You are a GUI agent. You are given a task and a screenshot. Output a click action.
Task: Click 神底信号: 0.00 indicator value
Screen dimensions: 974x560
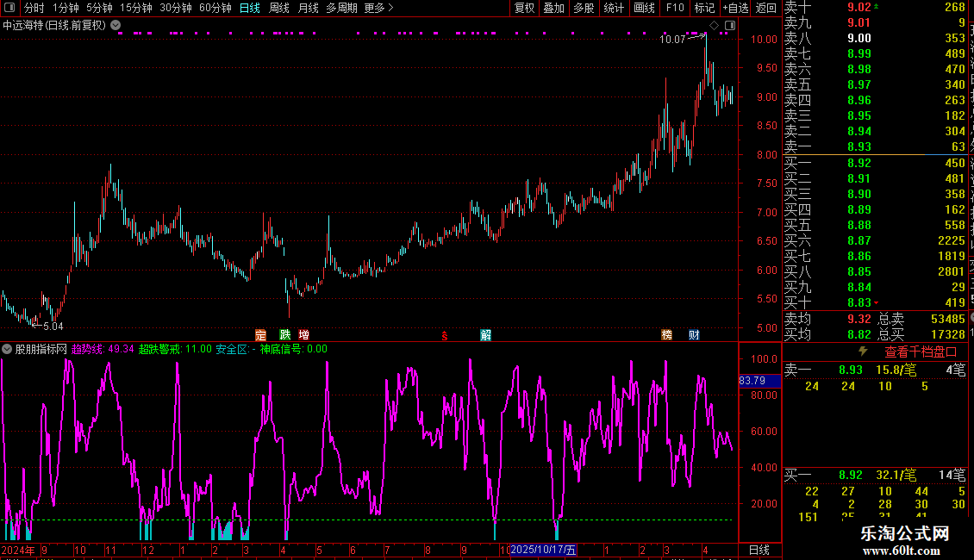293,349
